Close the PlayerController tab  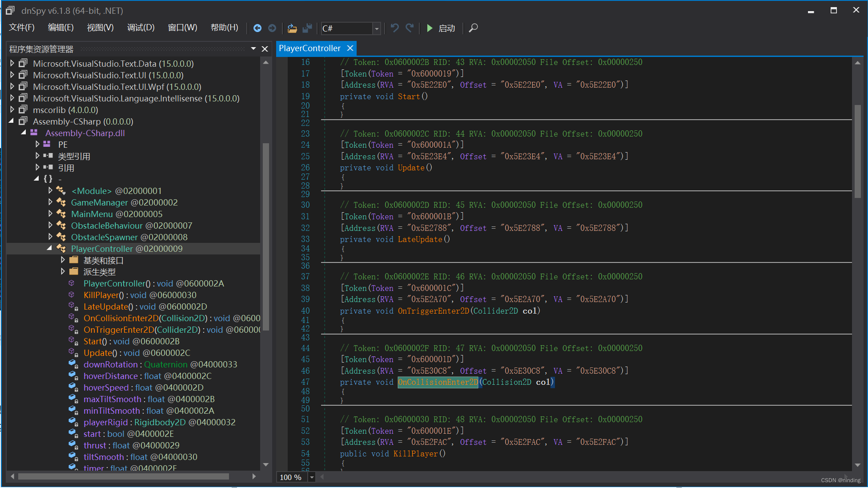pyautogui.click(x=350, y=48)
